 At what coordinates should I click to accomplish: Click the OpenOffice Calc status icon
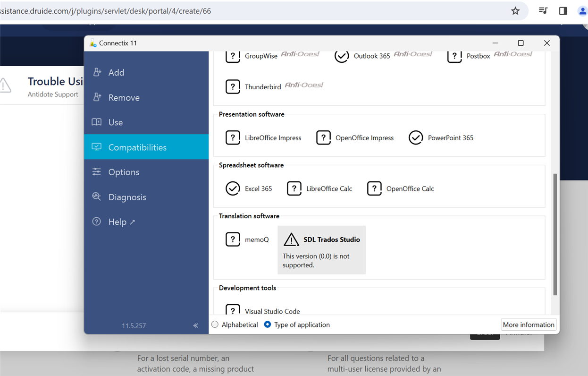click(374, 188)
